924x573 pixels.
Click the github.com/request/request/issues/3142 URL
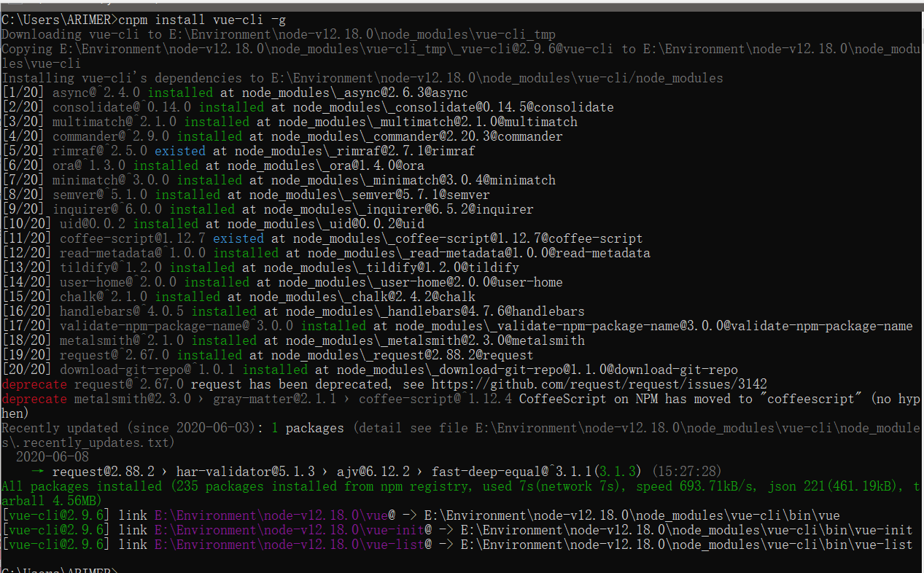pos(599,384)
